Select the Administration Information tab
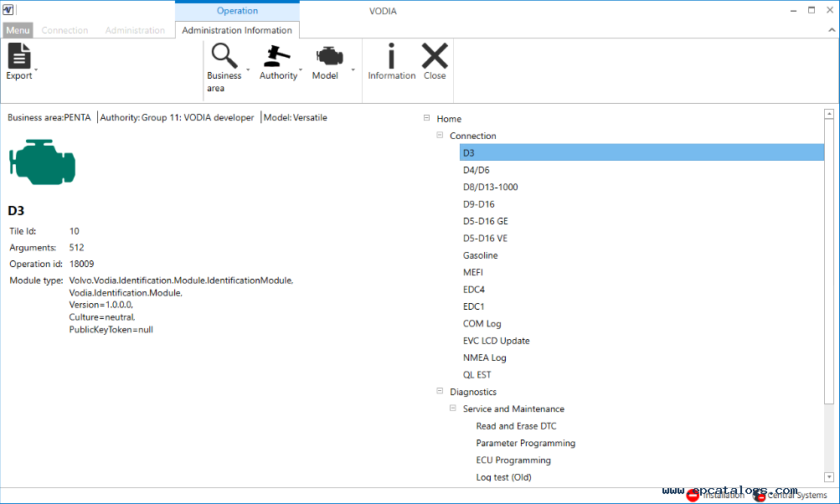 [x=237, y=30]
